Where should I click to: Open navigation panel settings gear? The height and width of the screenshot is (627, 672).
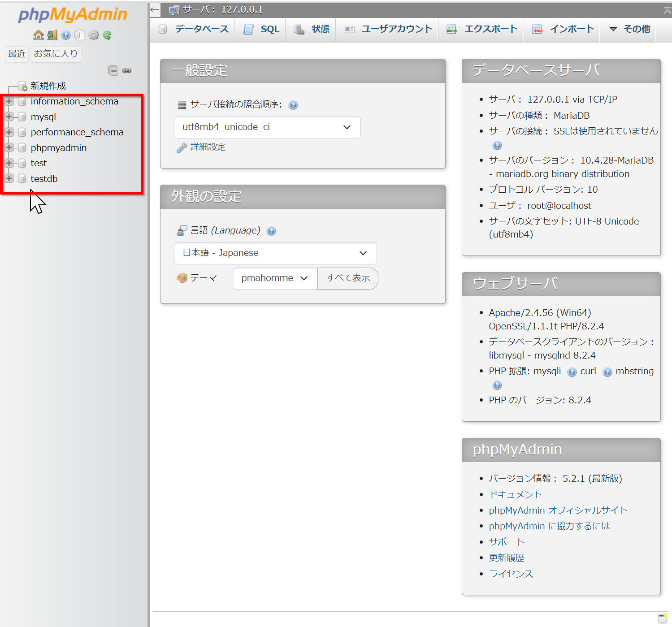(x=93, y=35)
